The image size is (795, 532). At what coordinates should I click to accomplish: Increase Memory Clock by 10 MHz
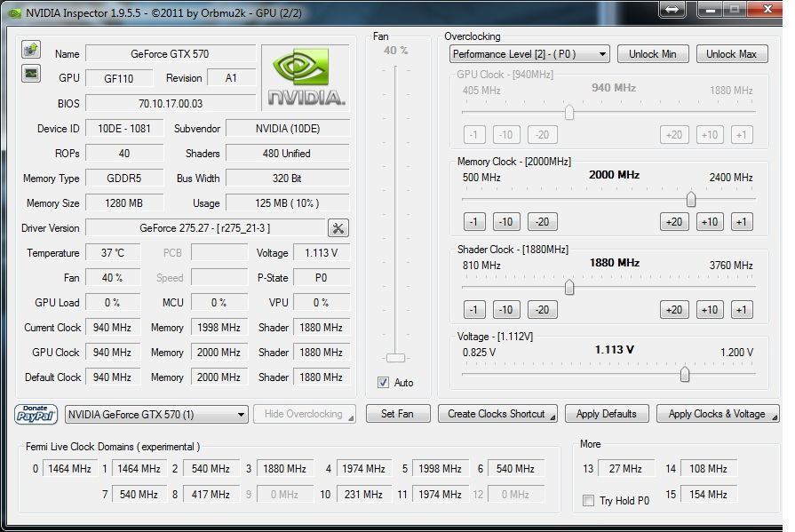click(710, 222)
